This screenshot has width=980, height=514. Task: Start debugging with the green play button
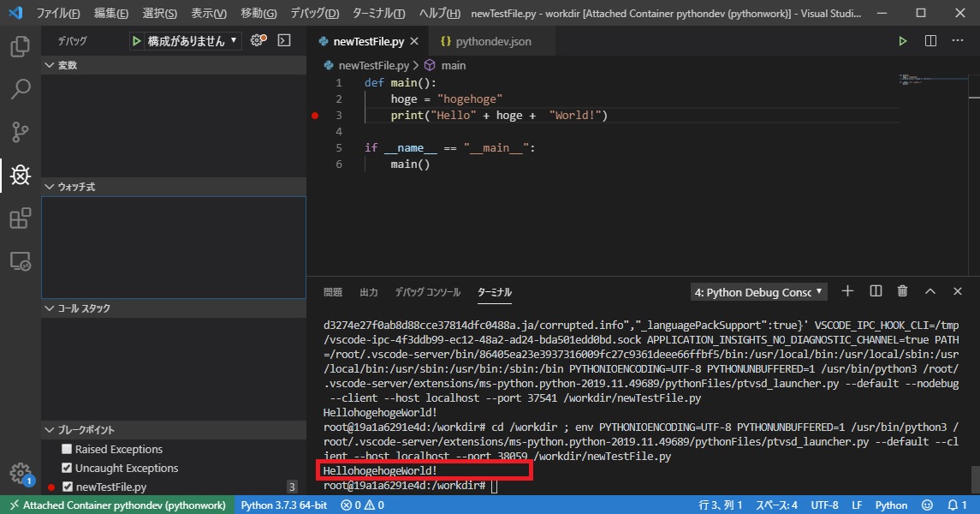[136, 41]
